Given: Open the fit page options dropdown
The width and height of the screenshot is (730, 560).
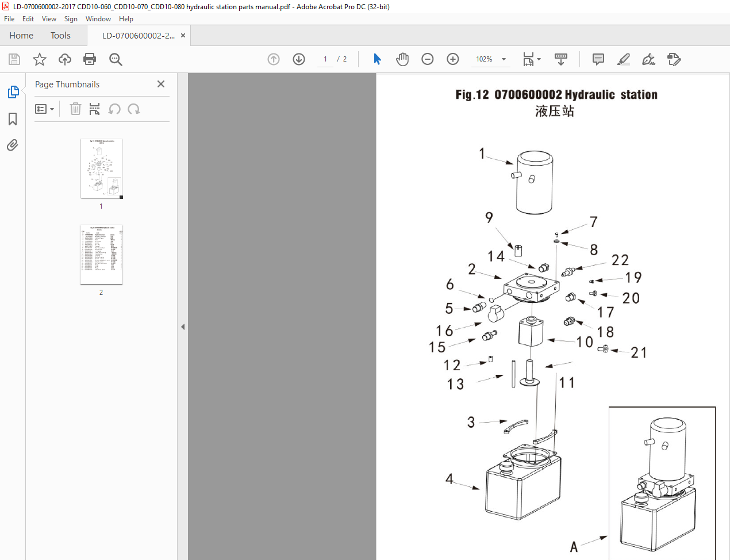Looking at the screenshot, I should (x=532, y=59).
